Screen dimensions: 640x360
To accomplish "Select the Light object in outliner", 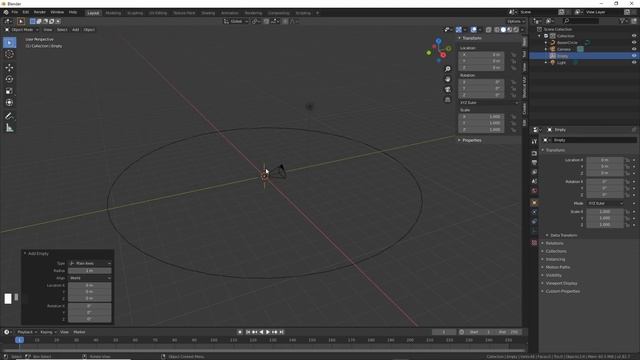I will [x=562, y=62].
